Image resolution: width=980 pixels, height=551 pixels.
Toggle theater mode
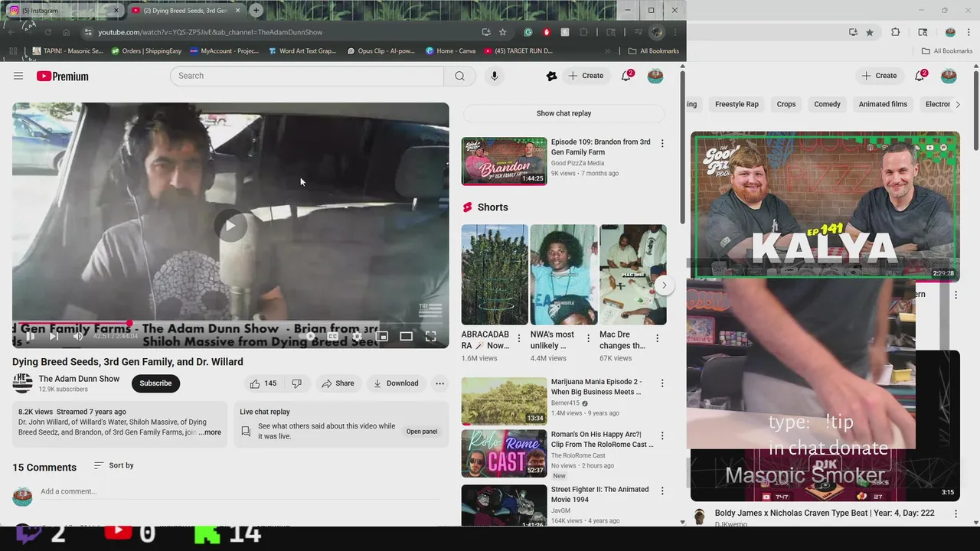[407, 336]
